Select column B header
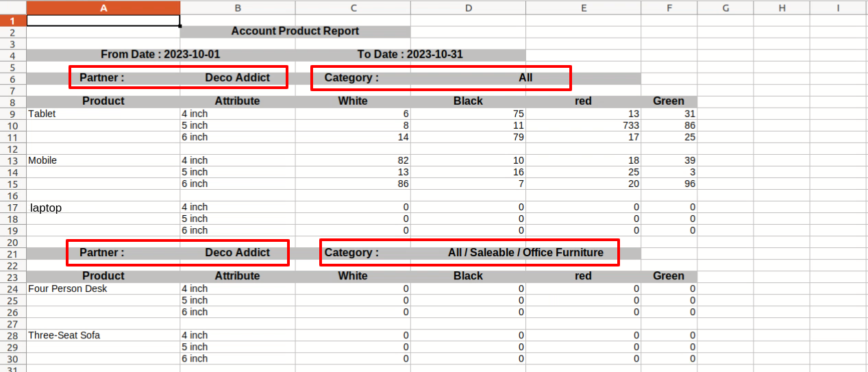Image resolution: width=868 pixels, height=372 pixels. coord(238,8)
